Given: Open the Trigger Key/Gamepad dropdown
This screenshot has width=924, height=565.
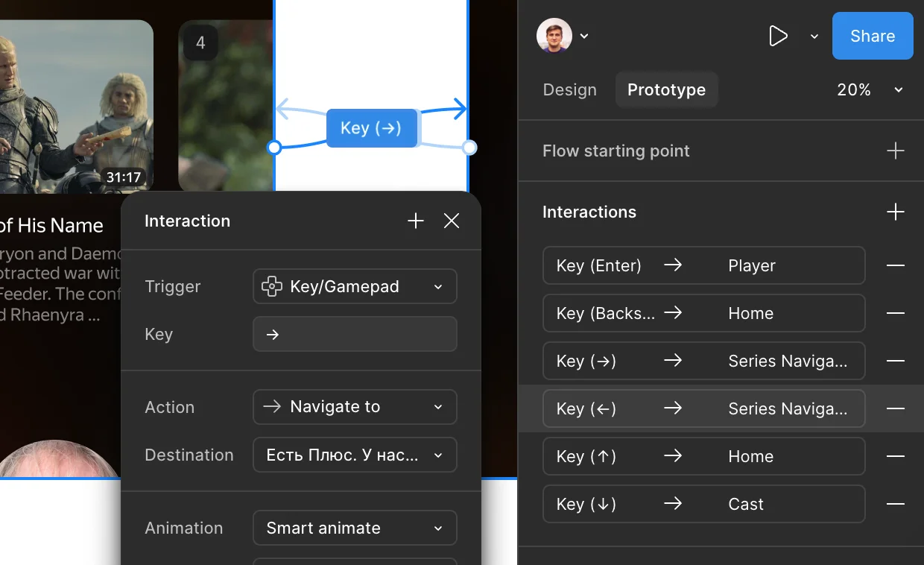Looking at the screenshot, I should [355, 286].
